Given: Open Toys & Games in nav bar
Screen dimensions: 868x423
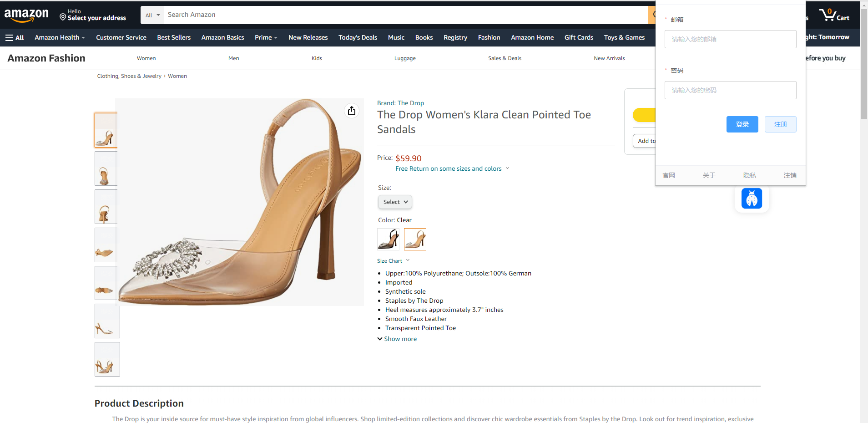Looking at the screenshot, I should pos(624,38).
